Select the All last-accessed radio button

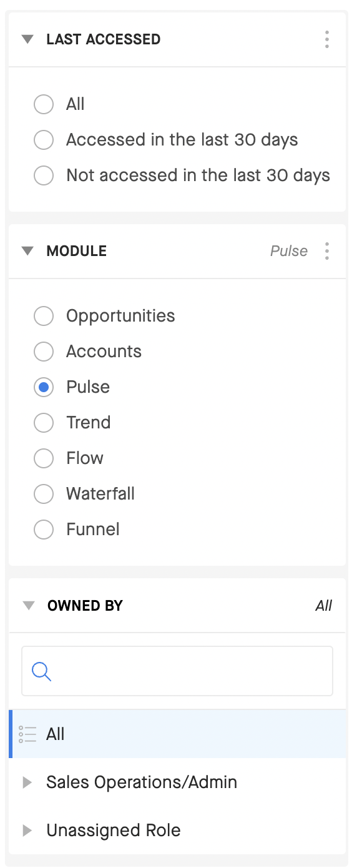[x=44, y=104]
